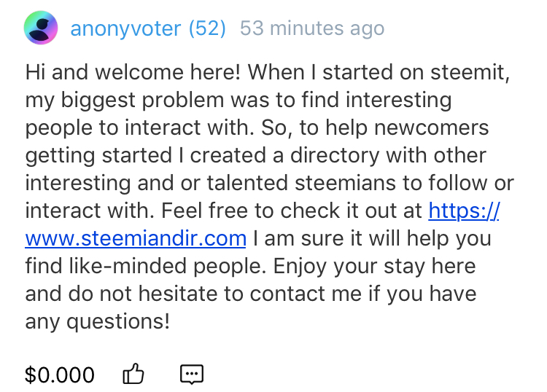Screen dimensions: 547x392
Task: Upvote the comment with the thumbs-up icon
Action: (x=133, y=375)
